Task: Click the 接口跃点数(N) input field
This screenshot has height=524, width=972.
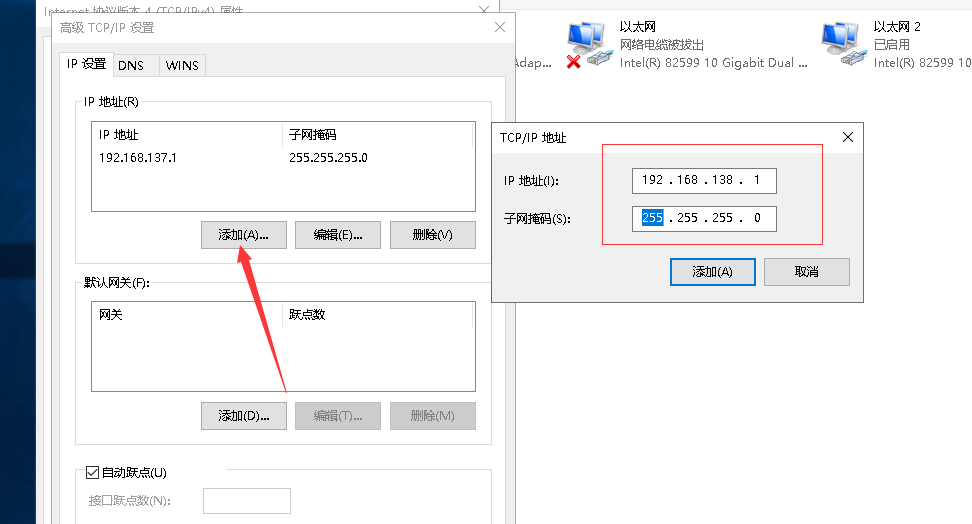Action: 247,501
